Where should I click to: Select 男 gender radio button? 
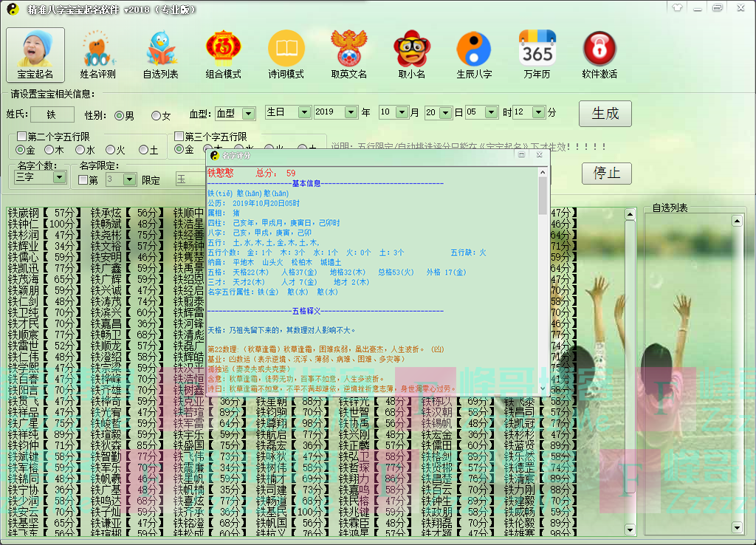pyautogui.click(x=119, y=116)
